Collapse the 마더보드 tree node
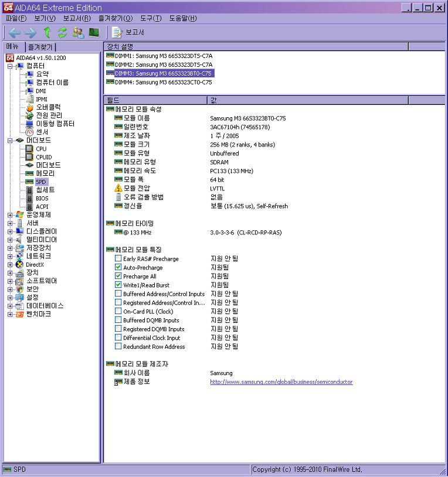The image size is (448, 477). tap(10, 141)
